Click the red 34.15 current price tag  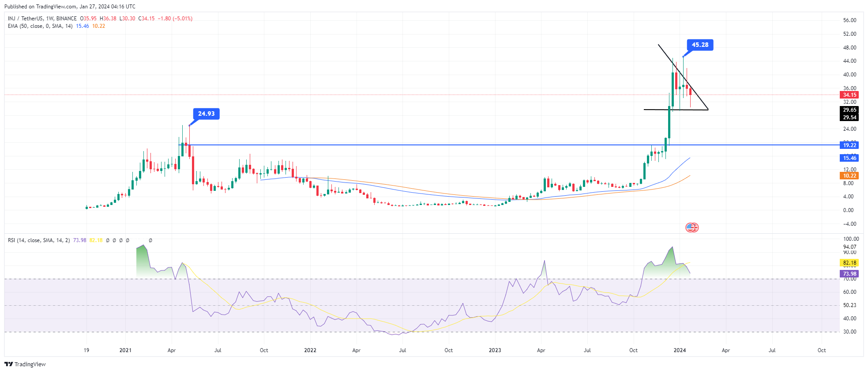[x=849, y=95]
